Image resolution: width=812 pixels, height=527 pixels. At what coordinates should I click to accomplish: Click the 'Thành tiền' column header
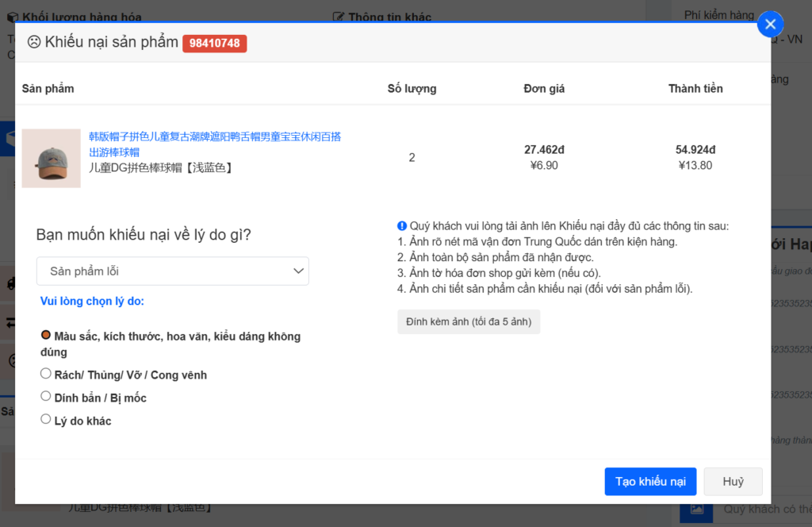(695, 88)
